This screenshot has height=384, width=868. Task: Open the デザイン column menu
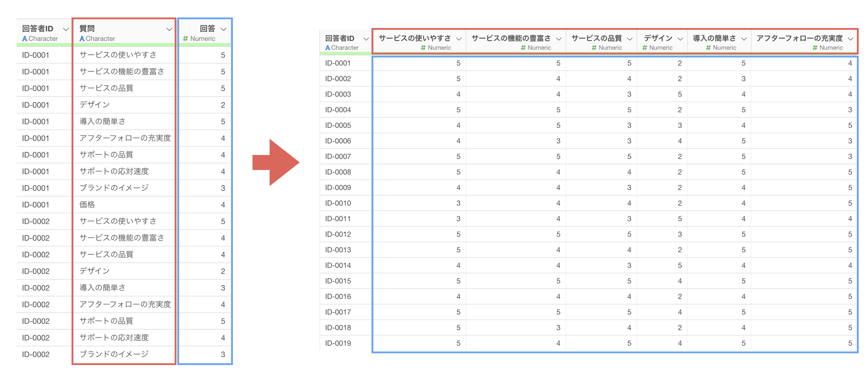[680, 39]
